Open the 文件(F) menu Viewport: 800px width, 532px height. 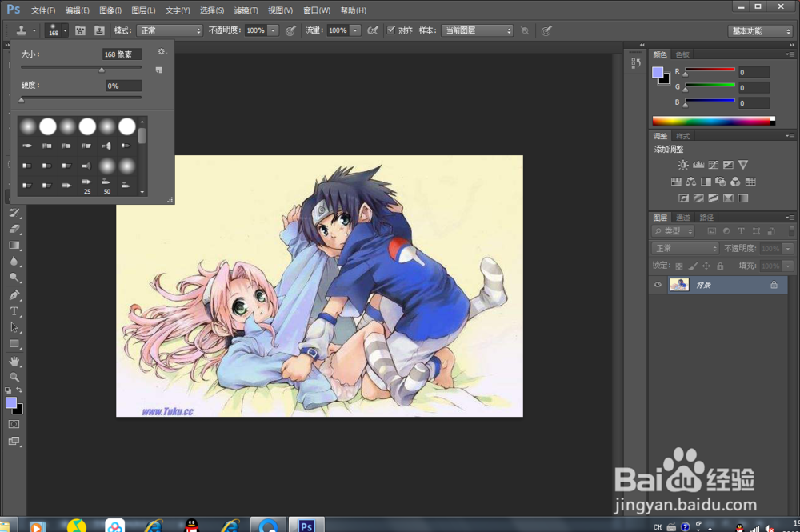pos(43,10)
